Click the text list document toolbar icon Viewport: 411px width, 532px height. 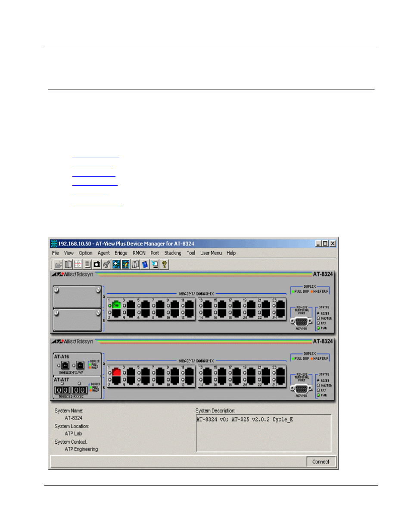[x=87, y=264]
